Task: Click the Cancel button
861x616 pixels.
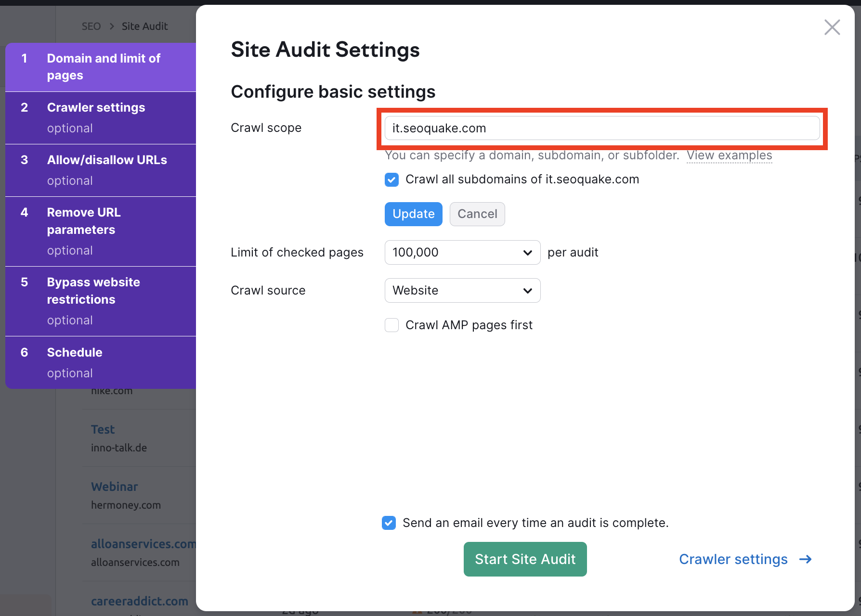Action: pos(477,214)
